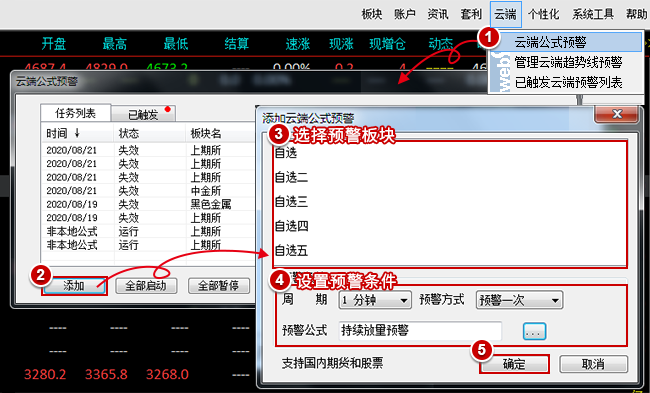Click the 全部启动 button

click(146, 286)
